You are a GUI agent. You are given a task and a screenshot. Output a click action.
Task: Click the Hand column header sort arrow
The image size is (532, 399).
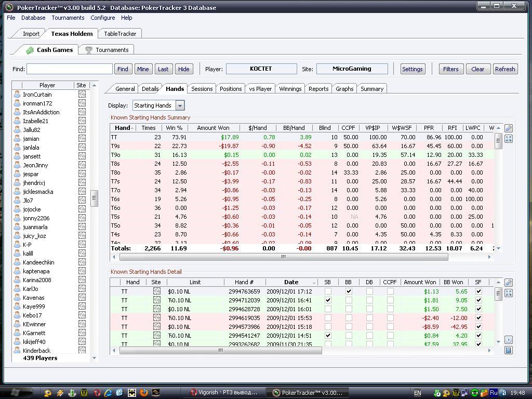pyautogui.click(x=133, y=128)
